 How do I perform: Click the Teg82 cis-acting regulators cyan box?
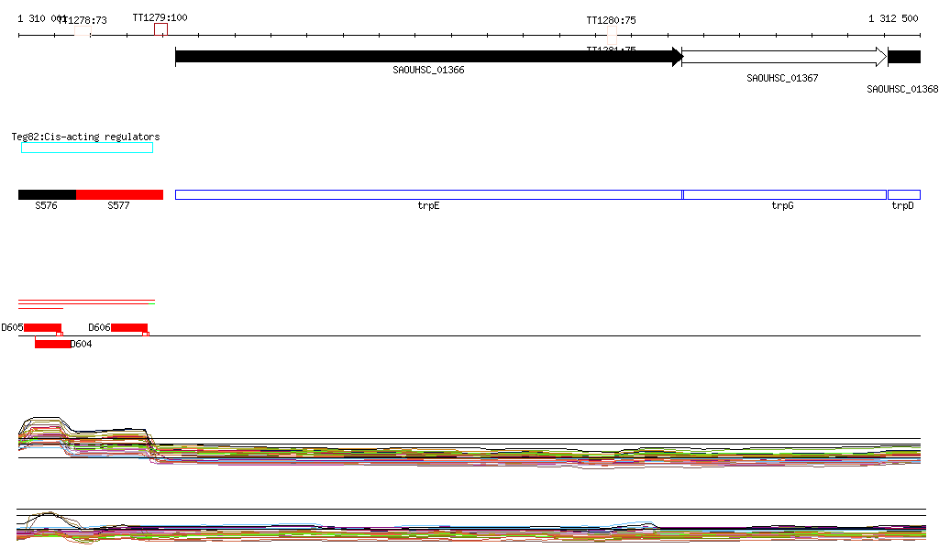click(87, 148)
